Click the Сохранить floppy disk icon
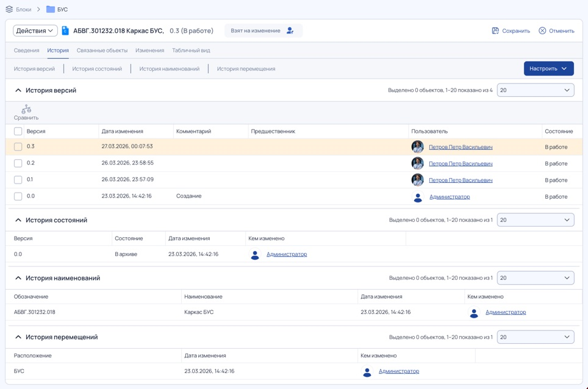Screen dimensions: 588x389 coord(495,30)
